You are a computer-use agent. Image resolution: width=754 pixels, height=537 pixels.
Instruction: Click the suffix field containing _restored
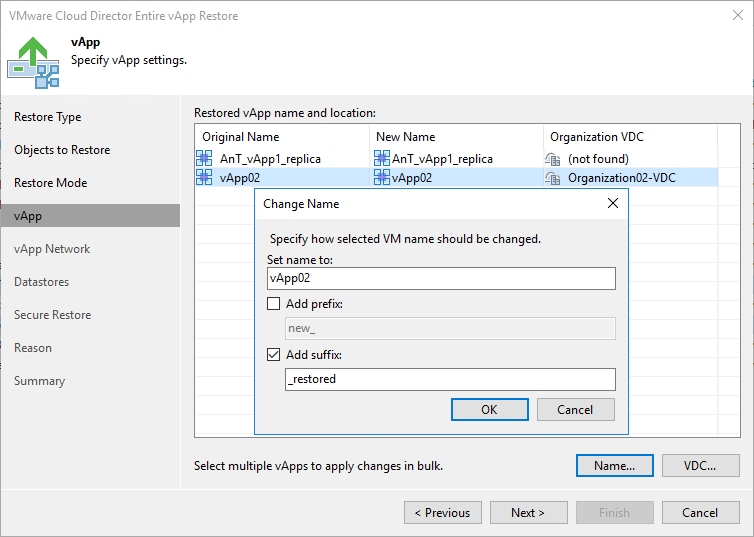[450, 379]
